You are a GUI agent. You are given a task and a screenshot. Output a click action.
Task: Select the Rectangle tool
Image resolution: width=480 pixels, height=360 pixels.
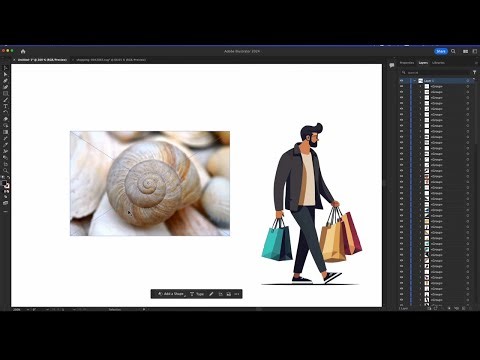(5, 93)
